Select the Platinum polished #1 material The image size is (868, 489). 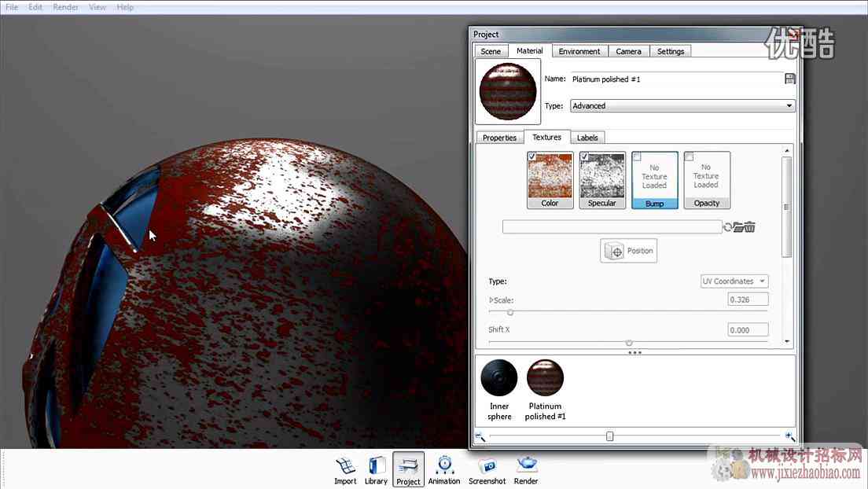tap(546, 390)
